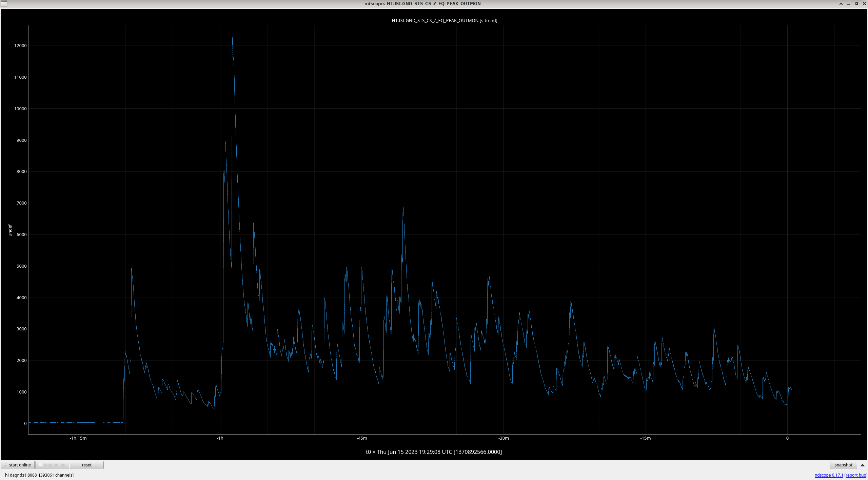Click the 0 tick on time axis
The width and height of the screenshot is (868, 480).
click(787, 438)
